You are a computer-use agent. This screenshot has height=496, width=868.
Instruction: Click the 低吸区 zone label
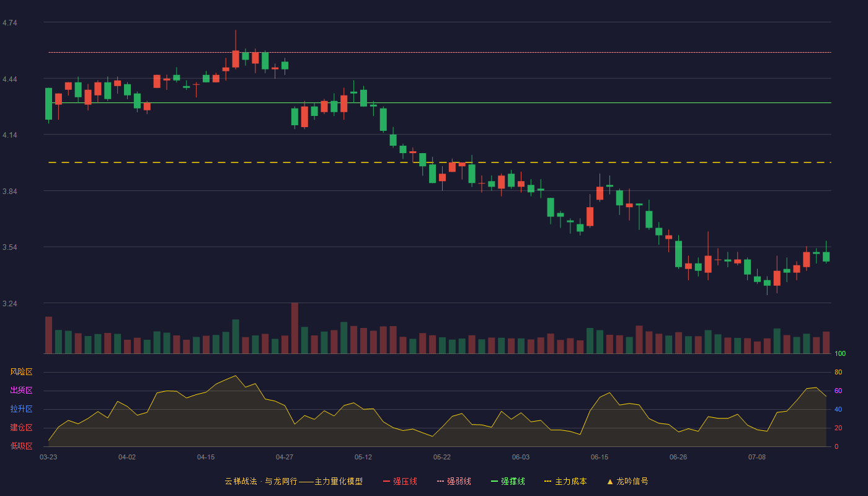[x=21, y=446]
